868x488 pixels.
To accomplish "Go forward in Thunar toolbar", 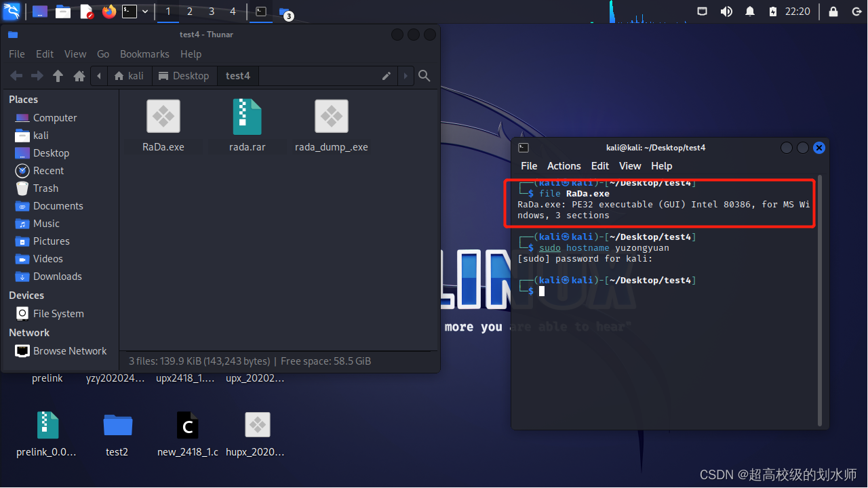I will pos(37,76).
